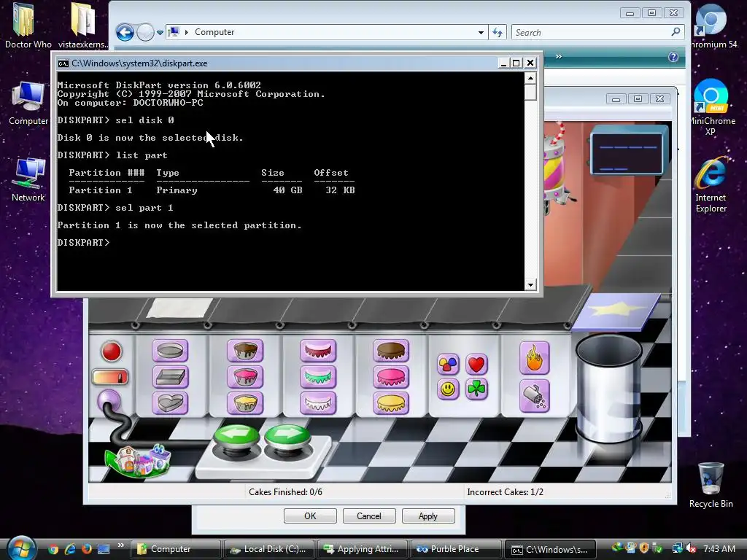Image resolution: width=747 pixels, height=560 pixels.
Task: Click the 7:43 AM system clock
Action: [719, 549]
